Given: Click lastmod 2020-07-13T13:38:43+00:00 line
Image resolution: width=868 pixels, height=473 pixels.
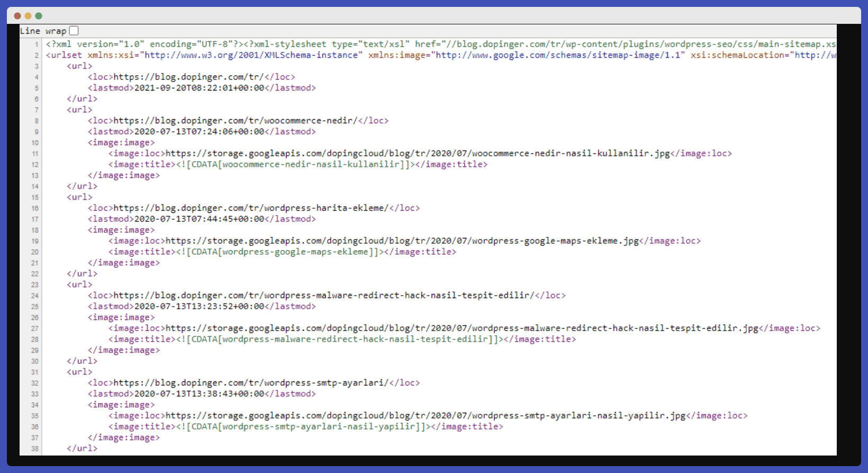Looking at the screenshot, I should 202,394.
